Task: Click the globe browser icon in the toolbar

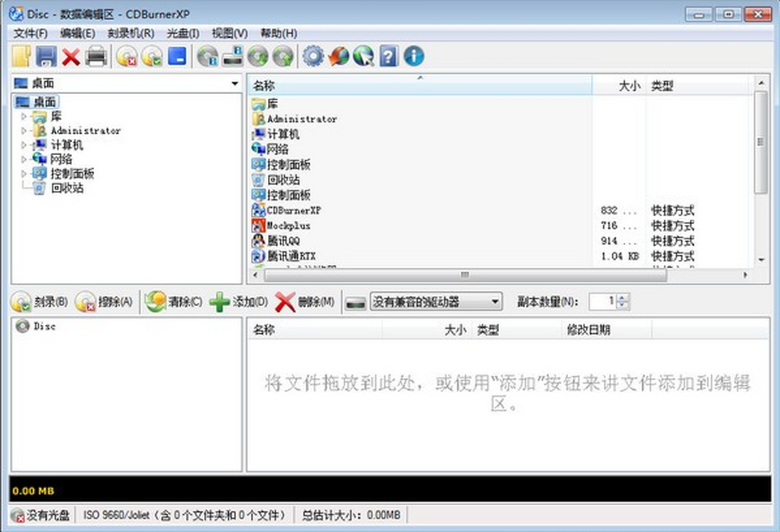Action: (363, 56)
